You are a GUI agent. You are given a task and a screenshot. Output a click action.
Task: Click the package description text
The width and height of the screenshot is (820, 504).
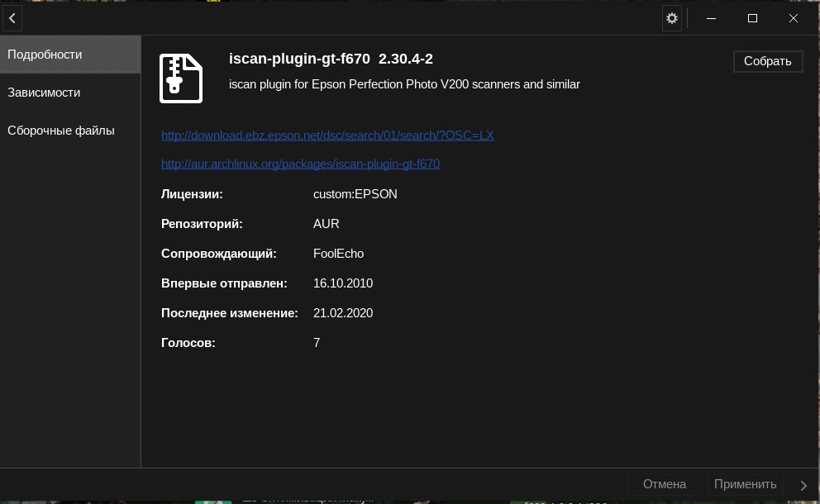pos(404,84)
